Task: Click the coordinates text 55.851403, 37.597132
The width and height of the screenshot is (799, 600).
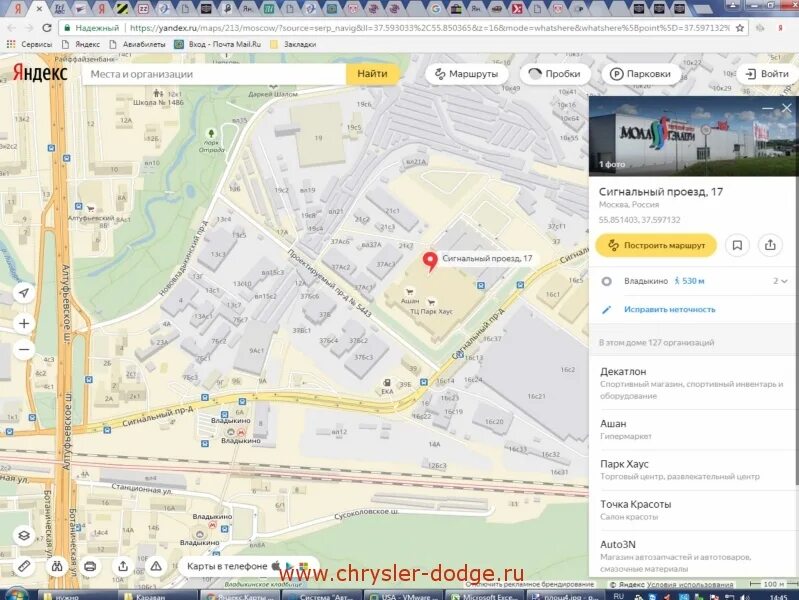Action: 639,220
